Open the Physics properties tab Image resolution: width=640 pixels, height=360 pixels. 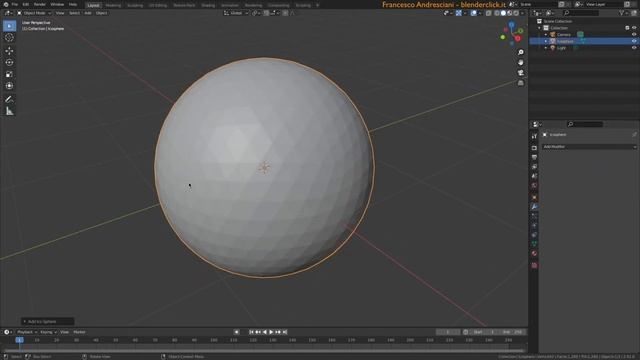(x=534, y=225)
